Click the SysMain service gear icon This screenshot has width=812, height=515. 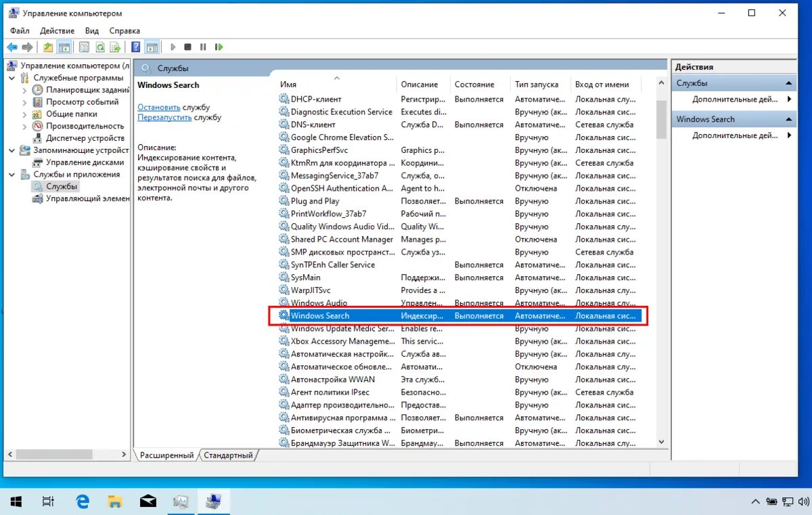284,277
